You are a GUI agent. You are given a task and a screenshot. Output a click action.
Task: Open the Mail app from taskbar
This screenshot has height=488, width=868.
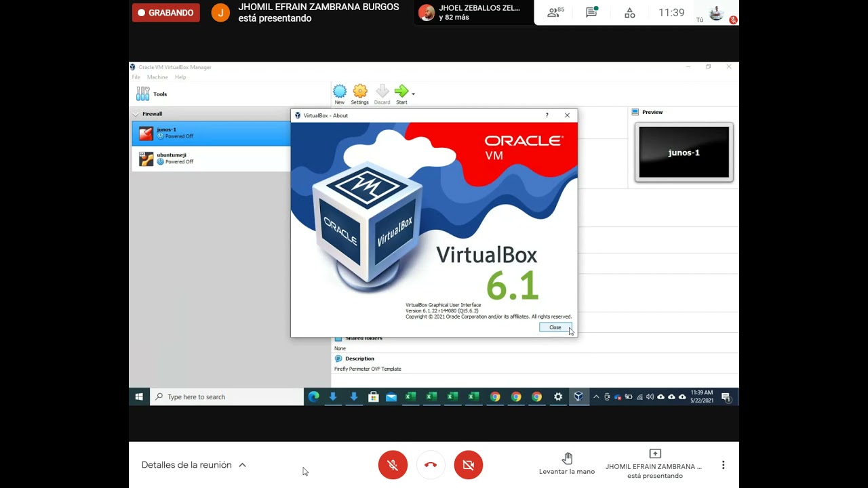pyautogui.click(x=391, y=397)
